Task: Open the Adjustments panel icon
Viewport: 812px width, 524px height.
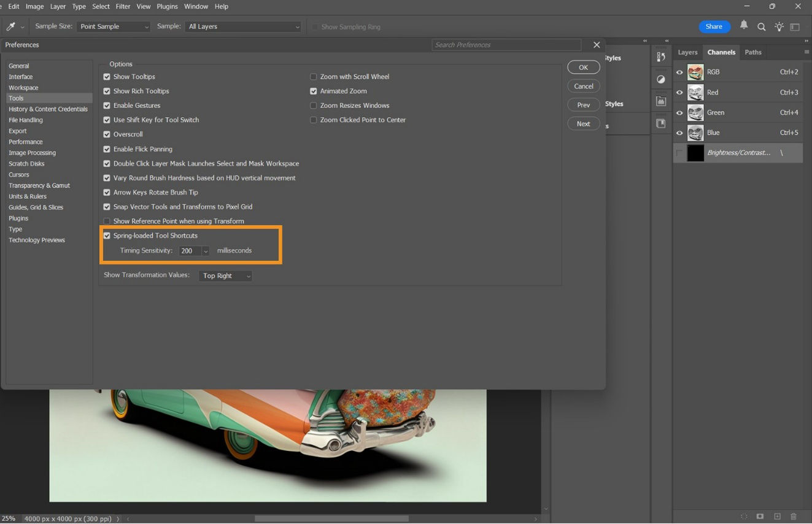Action: [x=661, y=80]
